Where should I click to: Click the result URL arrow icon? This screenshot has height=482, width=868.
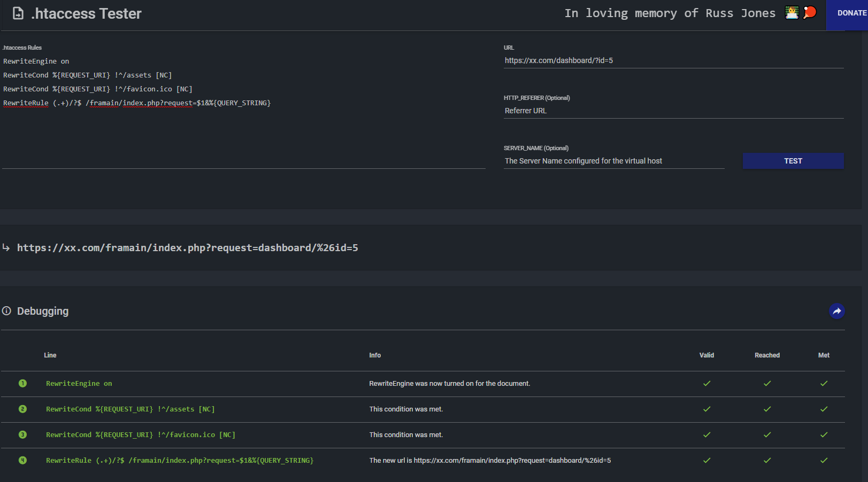(6, 247)
